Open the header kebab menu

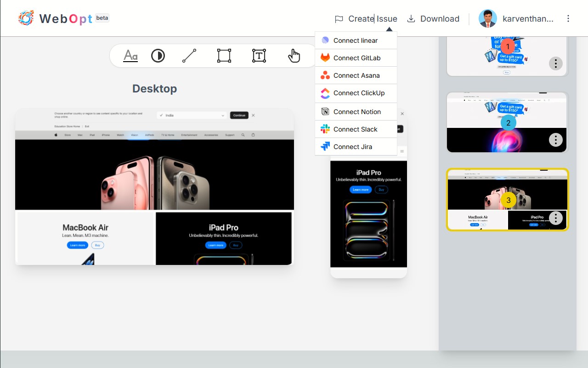point(568,18)
